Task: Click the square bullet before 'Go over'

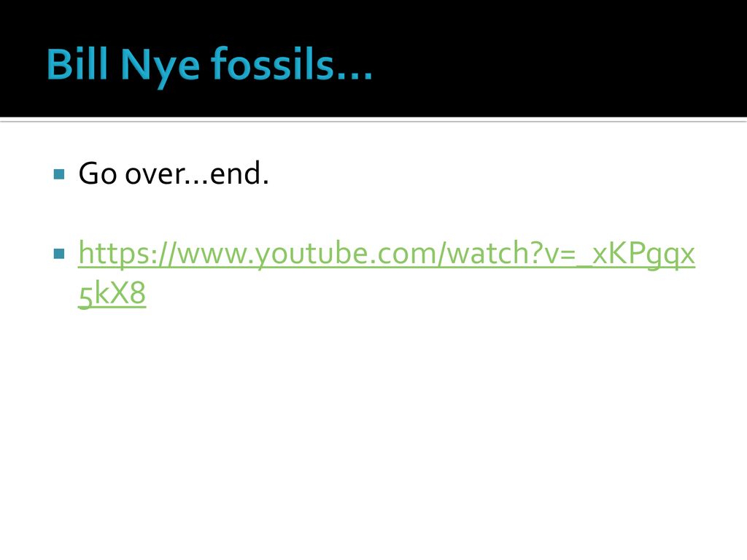Action: point(59,174)
